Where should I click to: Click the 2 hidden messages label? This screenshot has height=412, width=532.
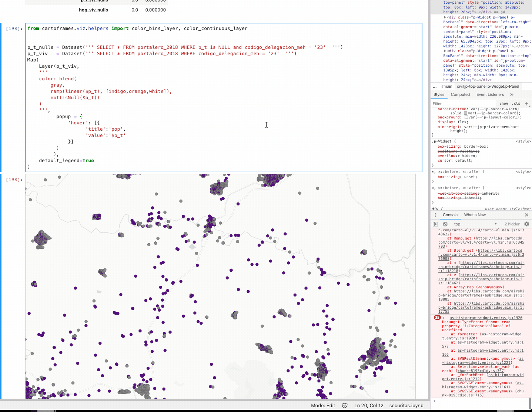pyautogui.click(x=512, y=224)
